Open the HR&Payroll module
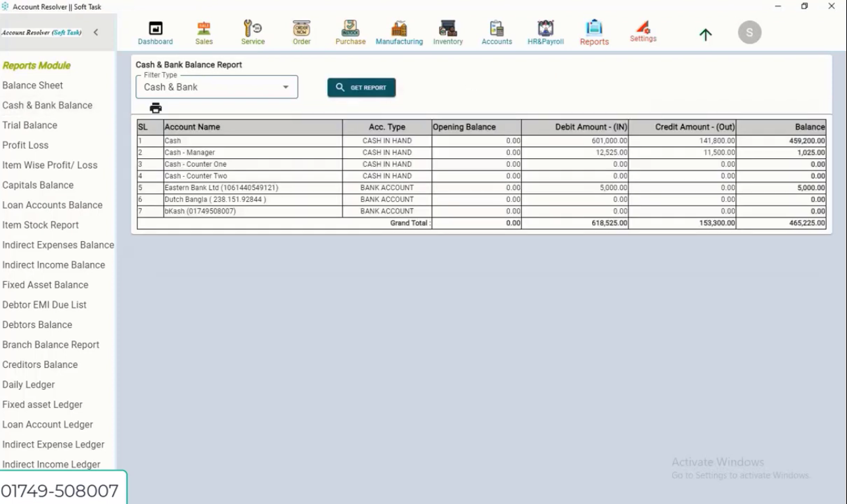 tap(545, 31)
